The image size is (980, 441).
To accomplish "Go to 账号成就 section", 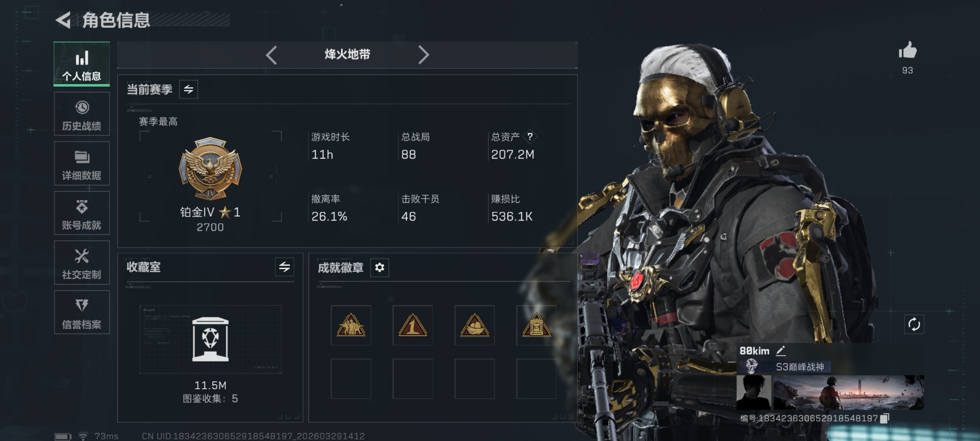I will (82, 213).
